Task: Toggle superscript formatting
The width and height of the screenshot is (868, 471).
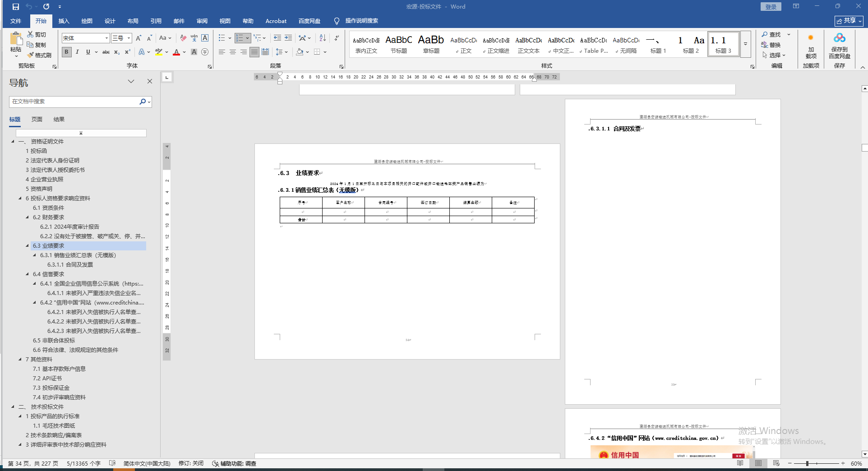Action: (x=128, y=52)
